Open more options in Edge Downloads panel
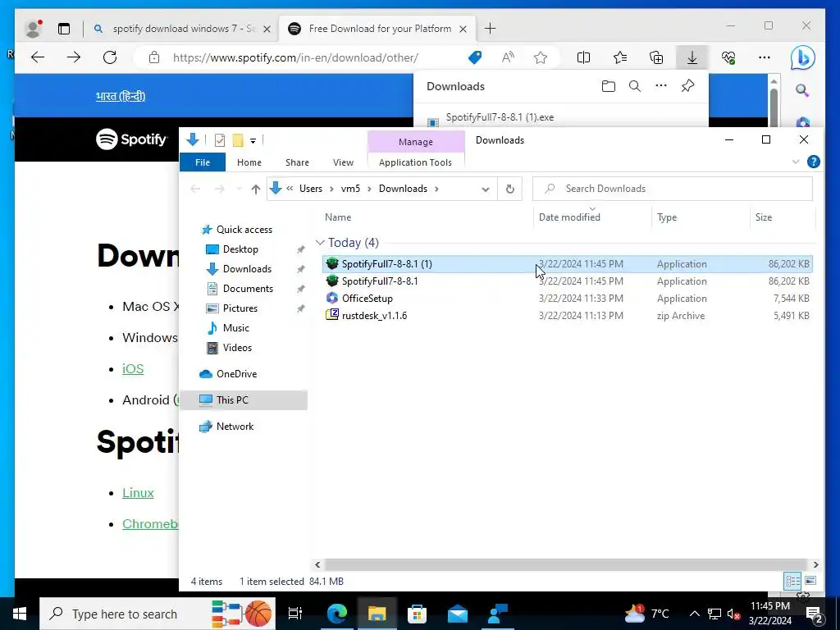The image size is (840, 630). (x=661, y=85)
